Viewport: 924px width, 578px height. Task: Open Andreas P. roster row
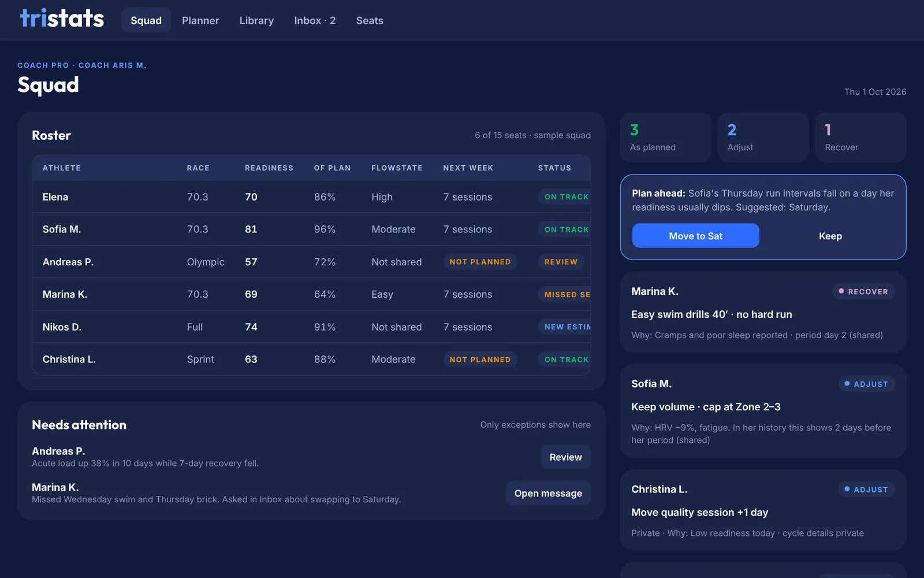311,262
